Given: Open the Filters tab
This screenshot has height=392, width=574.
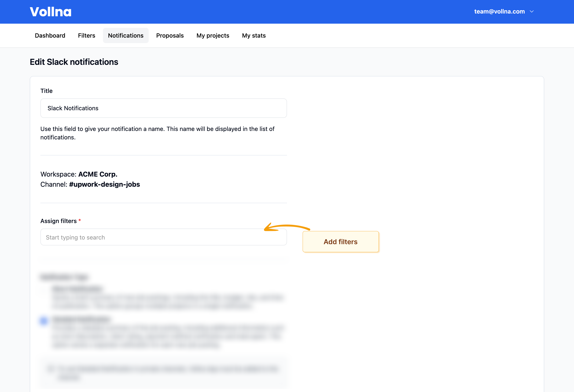Looking at the screenshot, I should pyautogui.click(x=87, y=35).
